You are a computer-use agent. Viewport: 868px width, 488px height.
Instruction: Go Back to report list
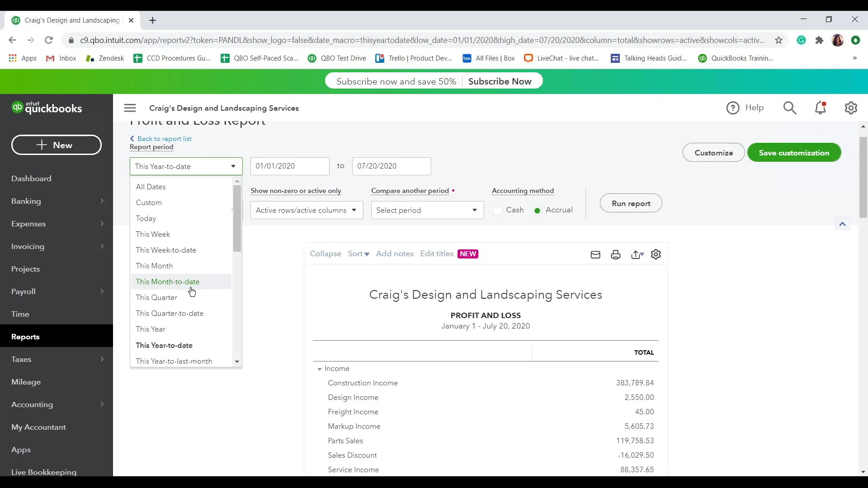click(x=161, y=139)
